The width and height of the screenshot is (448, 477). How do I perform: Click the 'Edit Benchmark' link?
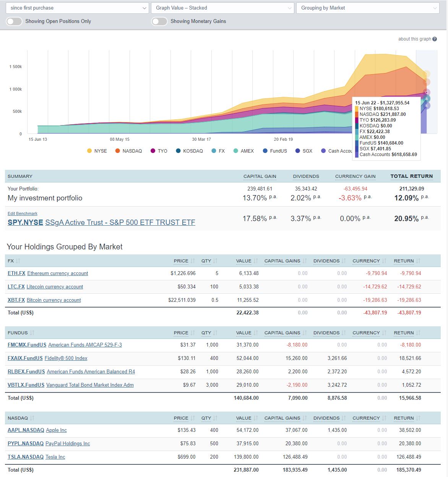[23, 213]
